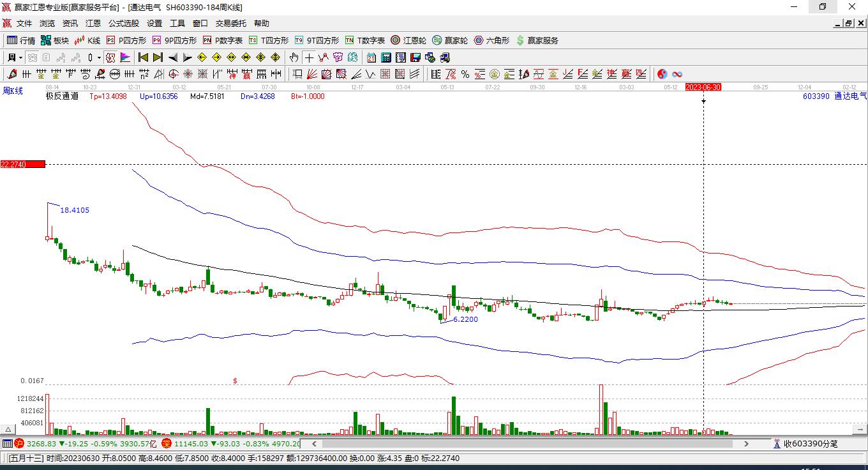Click the yin-yang taiji icon
Screen dimensions: 868x470
tap(662, 74)
